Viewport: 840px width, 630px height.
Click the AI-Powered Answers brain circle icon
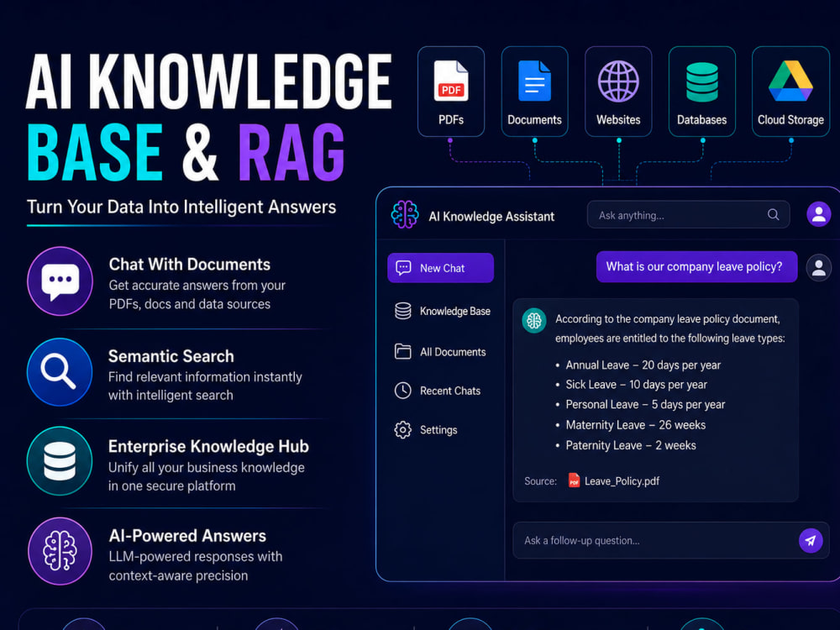click(60, 551)
